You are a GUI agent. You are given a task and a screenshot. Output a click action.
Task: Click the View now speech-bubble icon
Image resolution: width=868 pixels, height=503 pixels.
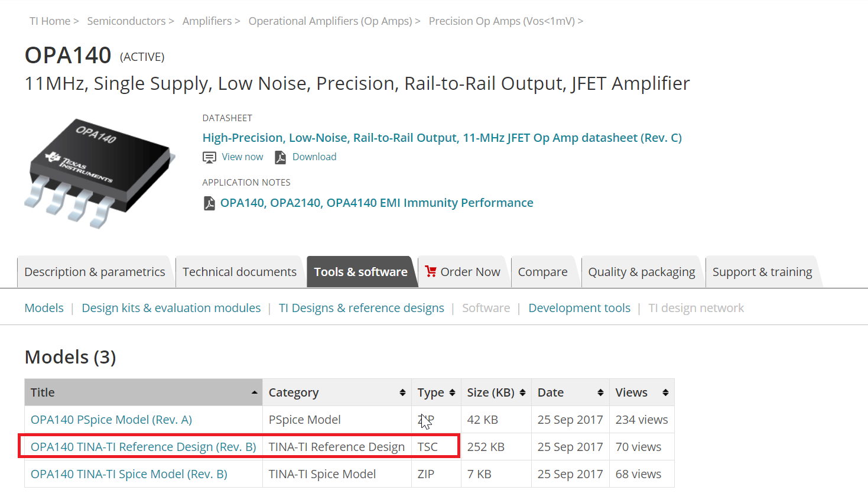click(x=209, y=157)
